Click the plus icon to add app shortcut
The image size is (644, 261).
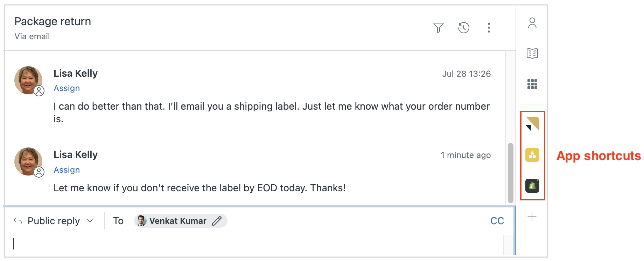pyautogui.click(x=532, y=217)
